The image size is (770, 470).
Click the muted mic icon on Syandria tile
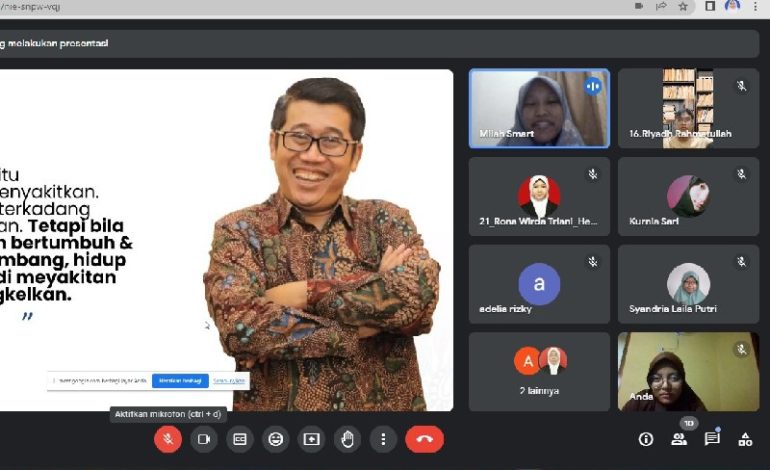pos(742,262)
